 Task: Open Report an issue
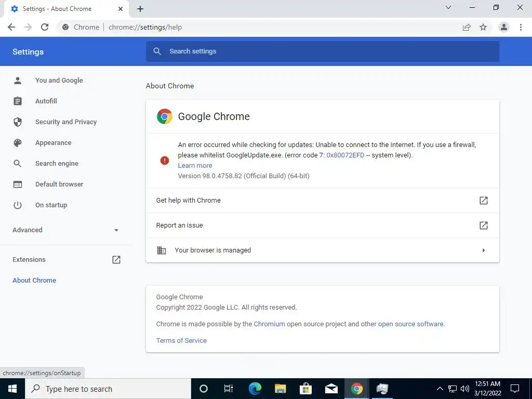(322, 225)
